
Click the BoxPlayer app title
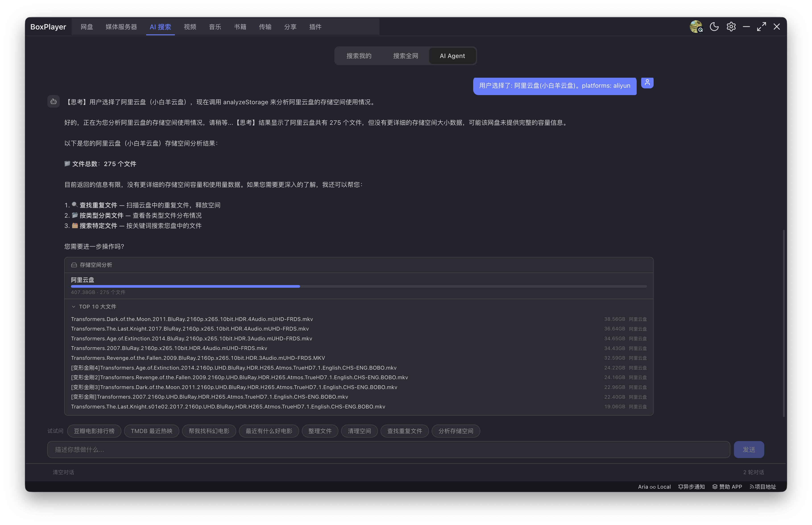click(48, 27)
